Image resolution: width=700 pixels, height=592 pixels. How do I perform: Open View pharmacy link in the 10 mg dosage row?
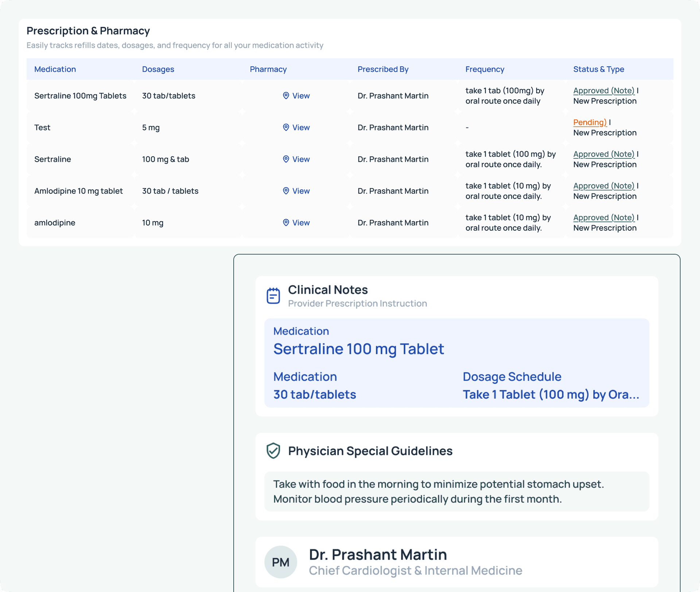(x=301, y=222)
